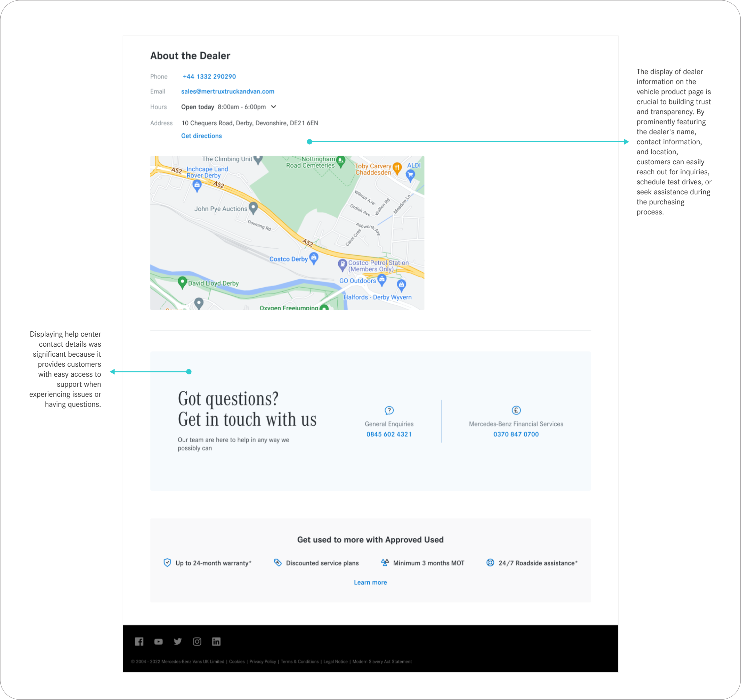
Task: Open the Facebook icon in the footer
Action: pos(139,642)
